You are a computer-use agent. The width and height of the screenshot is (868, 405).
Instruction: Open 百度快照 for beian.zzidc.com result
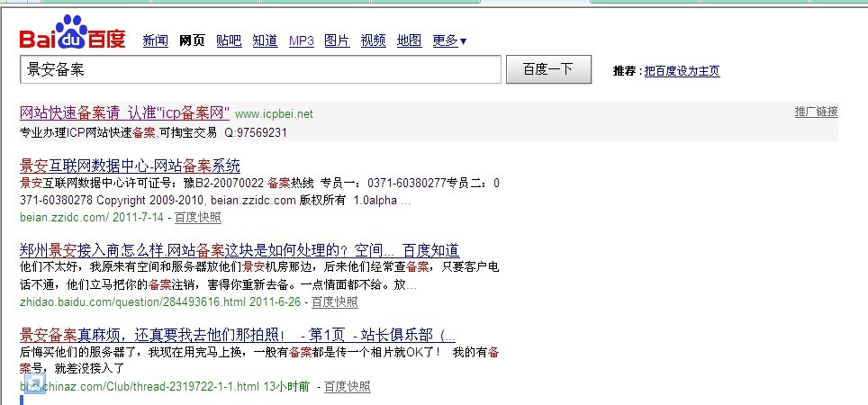198,218
